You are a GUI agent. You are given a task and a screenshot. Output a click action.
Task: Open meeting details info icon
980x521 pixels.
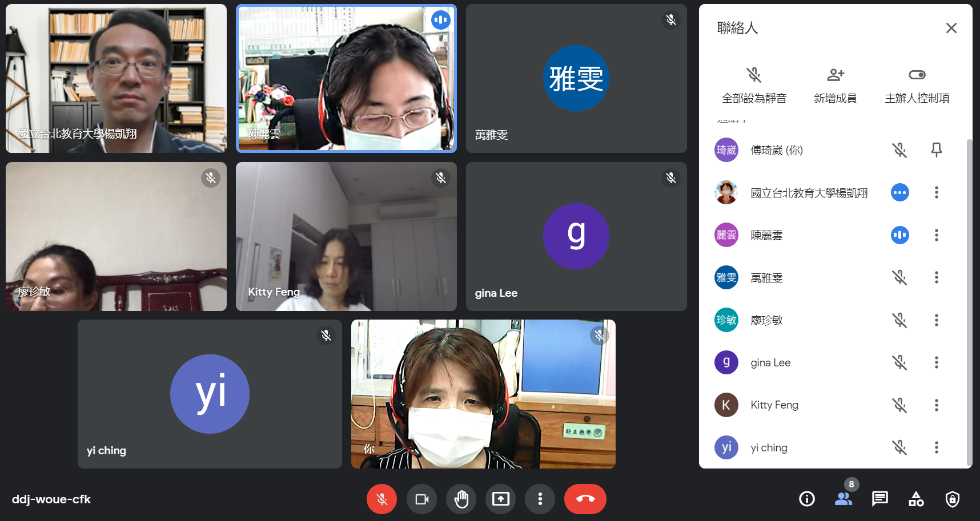(806, 499)
